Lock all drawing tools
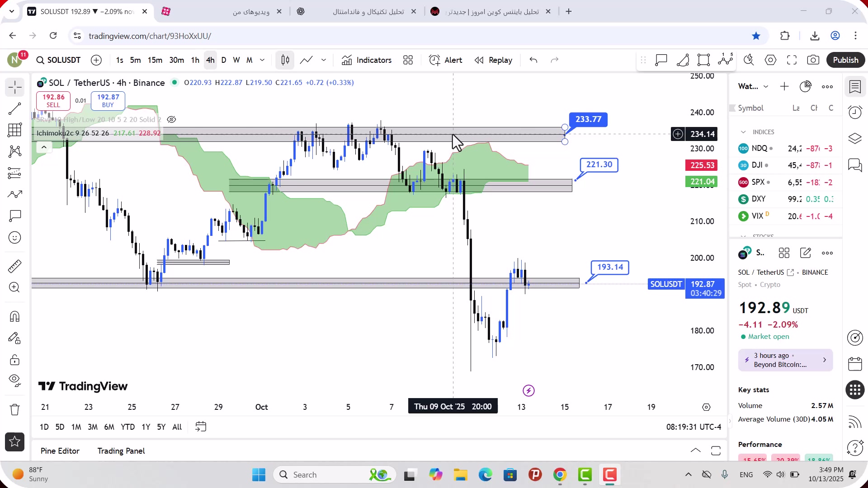 (14, 360)
